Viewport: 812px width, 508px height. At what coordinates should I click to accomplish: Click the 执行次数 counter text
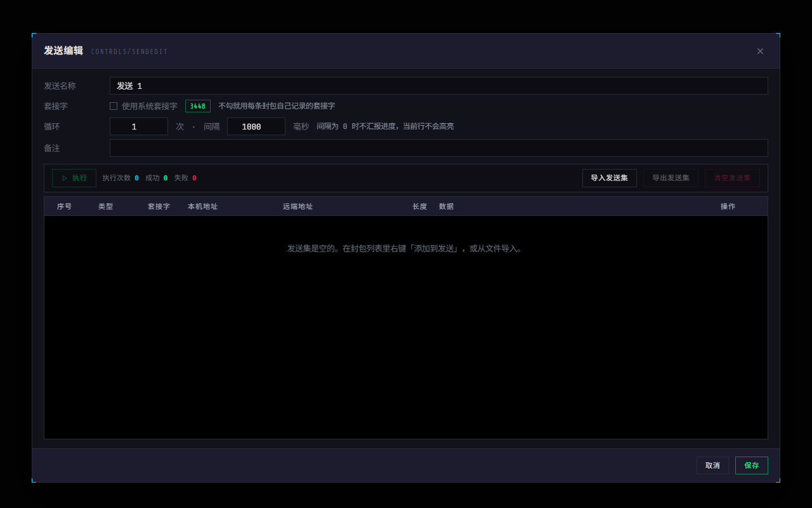click(x=121, y=178)
